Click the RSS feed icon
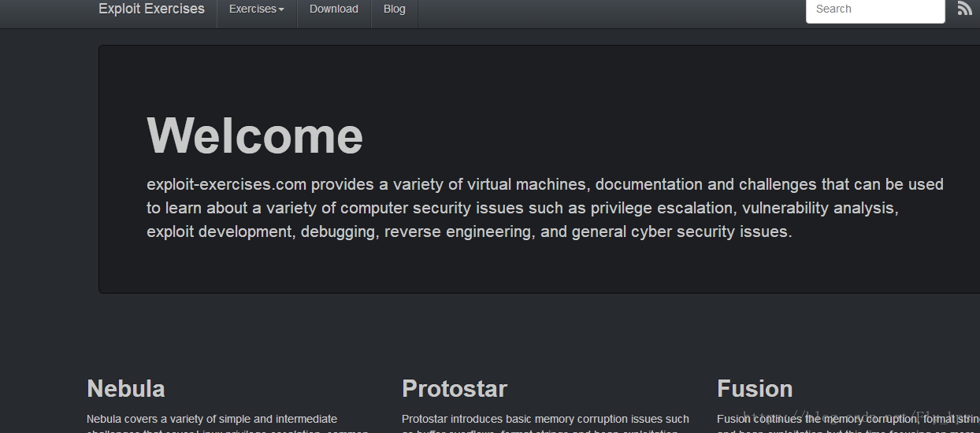The width and height of the screenshot is (980, 433). [965, 9]
